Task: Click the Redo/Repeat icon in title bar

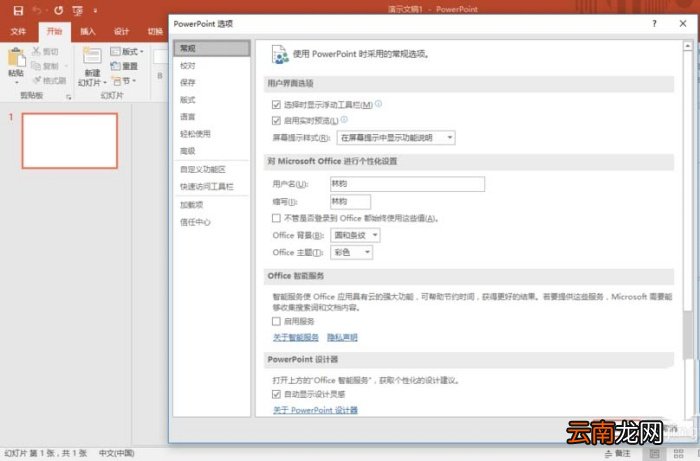Action: tap(58, 10)
